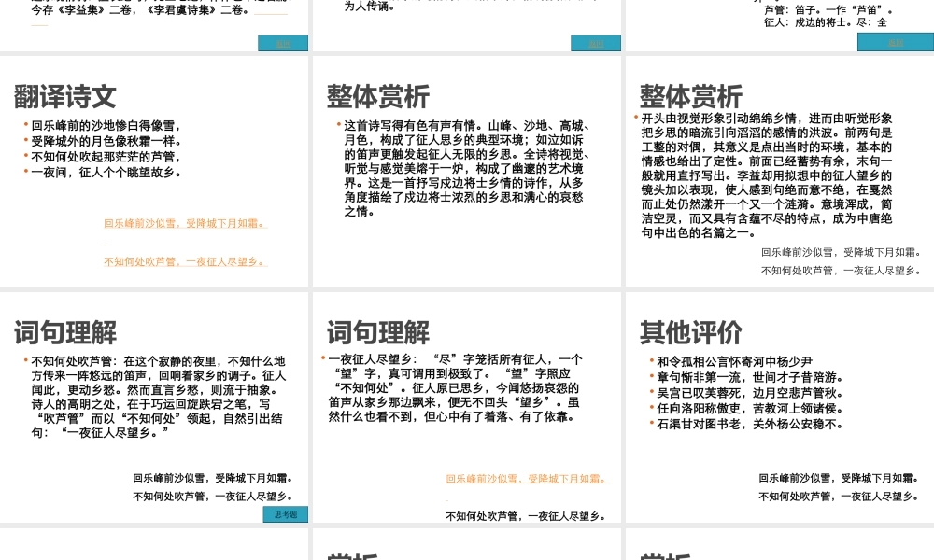Click the 返回 button below the 李益集 slide
This screenshot has height=560, width=934.
(x=282, y=42)
